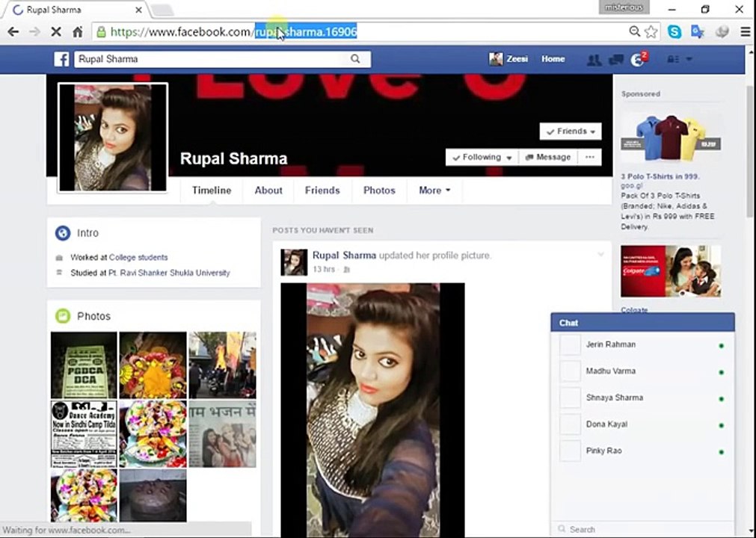Viewport: 756px width, 538px height.
Task: Open the Messages icon in header
Action: (616, 60)
